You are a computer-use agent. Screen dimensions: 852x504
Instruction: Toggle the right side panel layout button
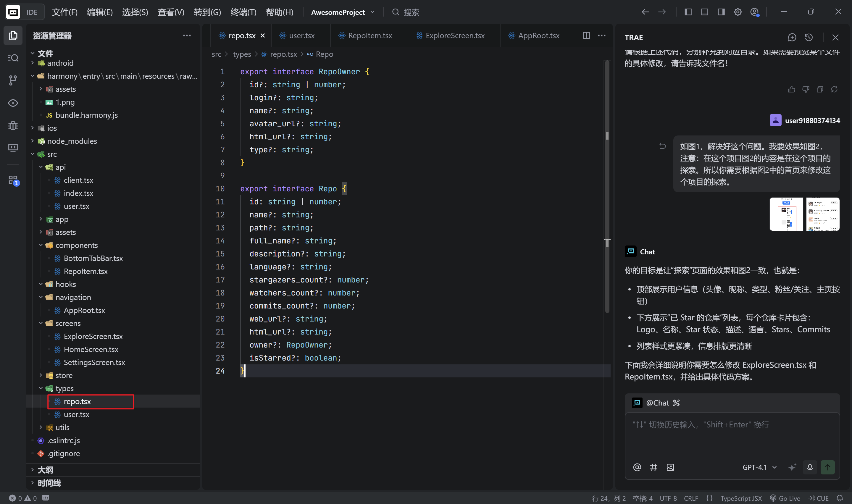coord(721,12)
